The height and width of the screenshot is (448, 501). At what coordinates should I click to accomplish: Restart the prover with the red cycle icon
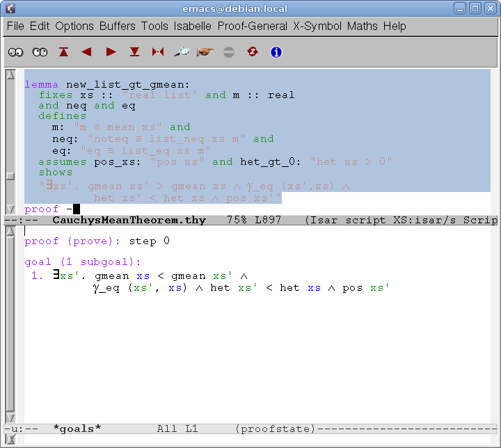point(252,52)
